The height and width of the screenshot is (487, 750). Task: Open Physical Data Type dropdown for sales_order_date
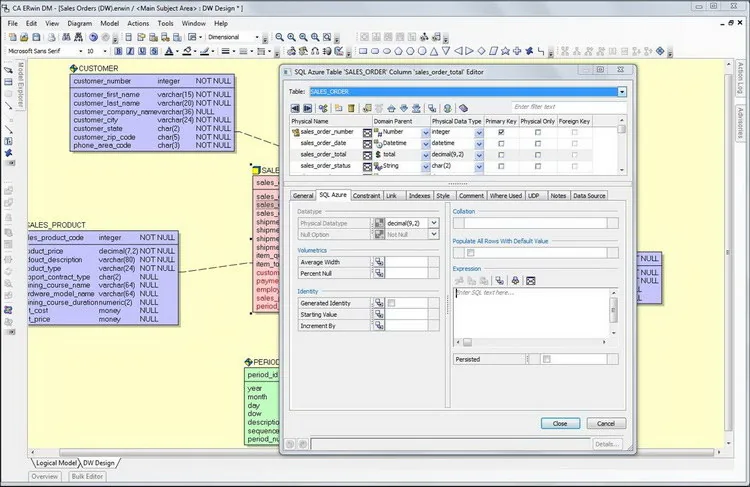[479, 144]
